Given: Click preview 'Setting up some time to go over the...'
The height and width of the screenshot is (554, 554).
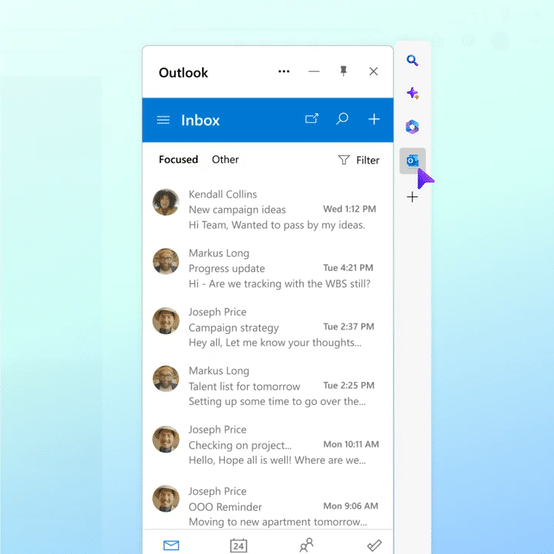Looking at the screenshot, I should click(x=277, y=401).
